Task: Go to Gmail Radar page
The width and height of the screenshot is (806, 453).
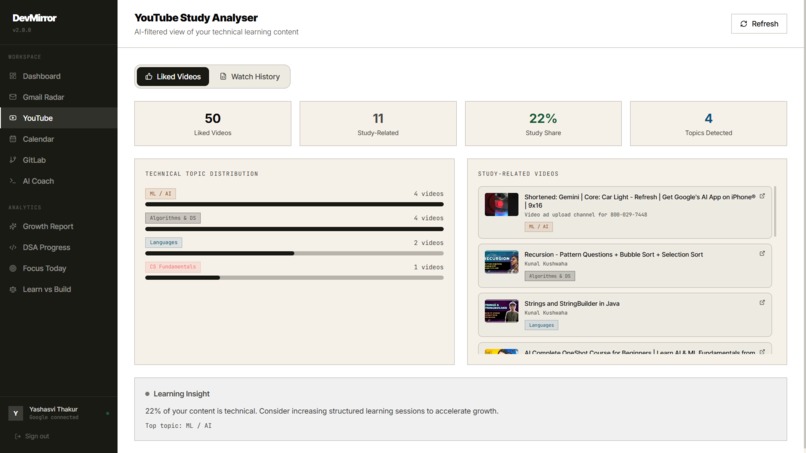Action: [x=59, y=97]
